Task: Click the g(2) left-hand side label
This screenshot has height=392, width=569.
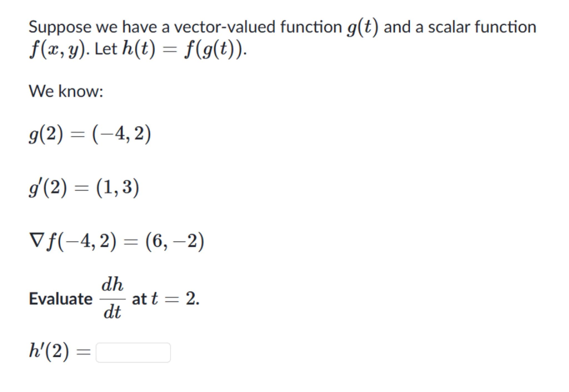Action: [x=46, y=134]
